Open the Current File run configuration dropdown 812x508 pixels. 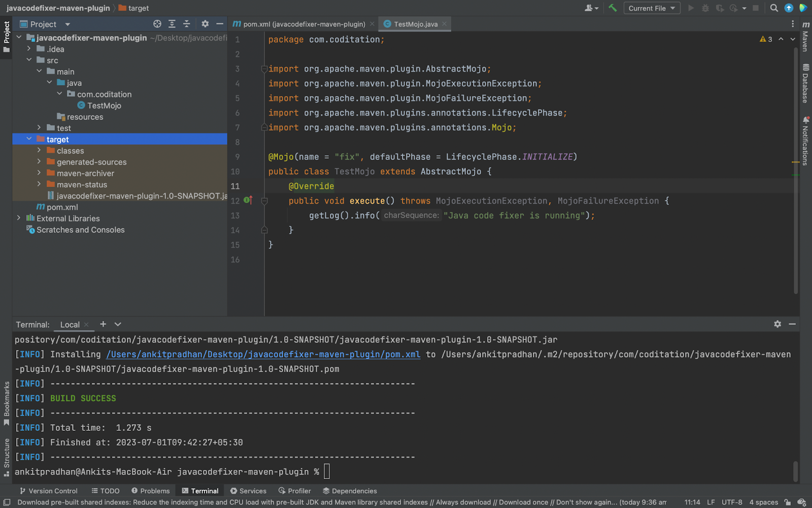coord(652,8)
